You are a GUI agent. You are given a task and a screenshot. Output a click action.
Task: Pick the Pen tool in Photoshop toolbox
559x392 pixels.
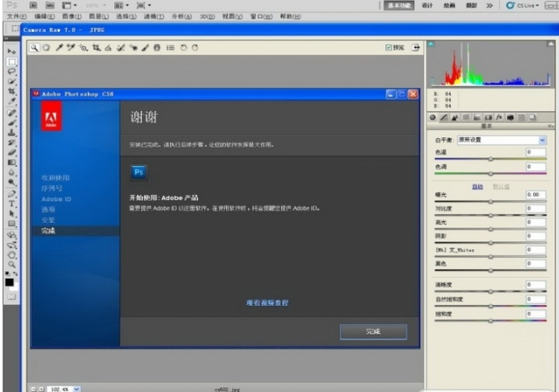click(x=11, y=194)
